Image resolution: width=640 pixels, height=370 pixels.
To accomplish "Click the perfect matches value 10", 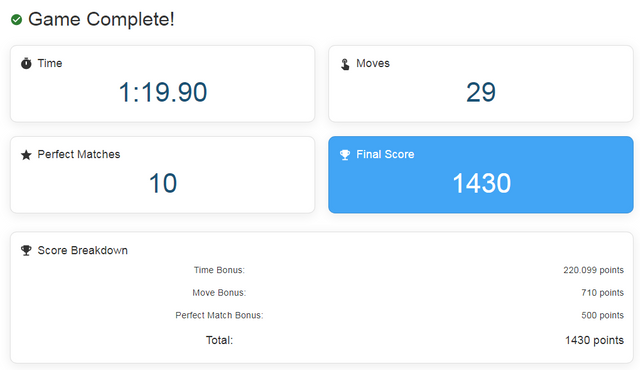I will 163,183.
